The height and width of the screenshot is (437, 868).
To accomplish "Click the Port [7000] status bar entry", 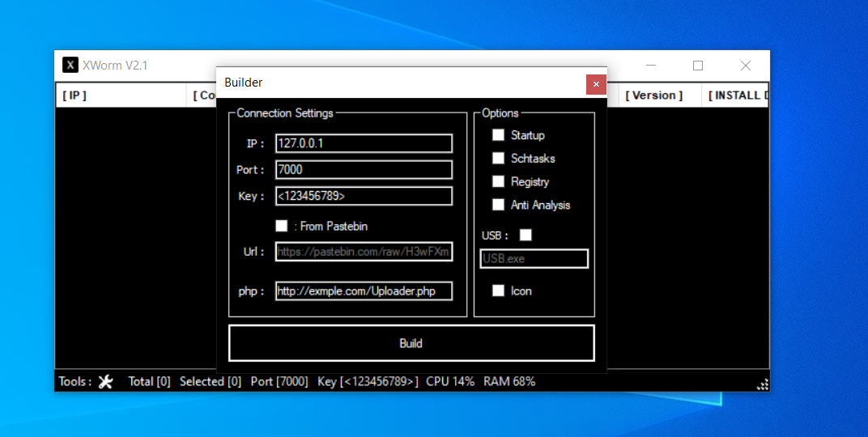I will tap(279, 382).
